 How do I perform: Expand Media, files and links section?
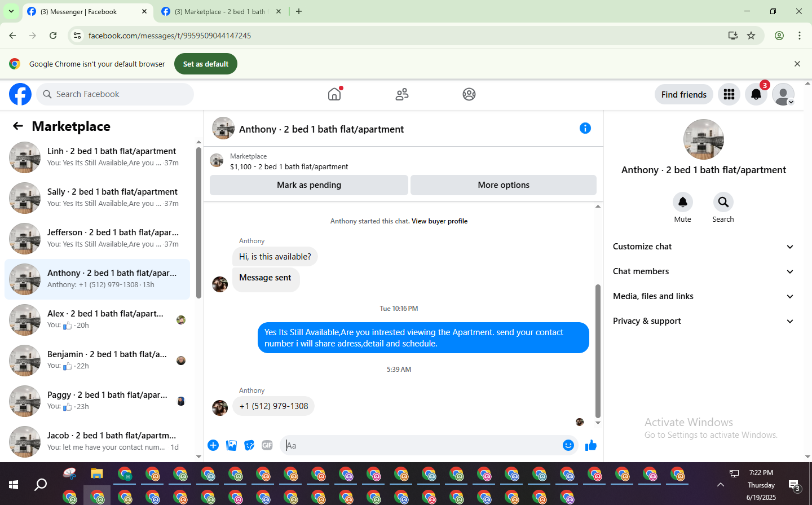click(x=703, y=296)
